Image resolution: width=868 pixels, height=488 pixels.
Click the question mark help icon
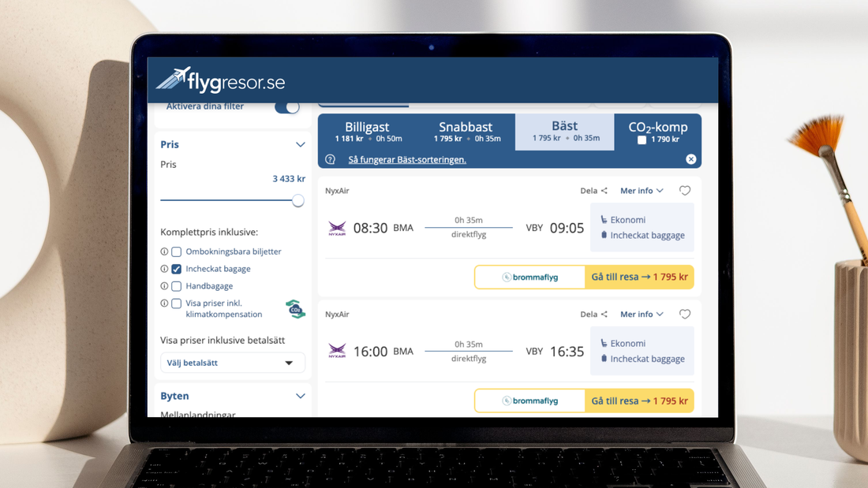pos(331,159)
